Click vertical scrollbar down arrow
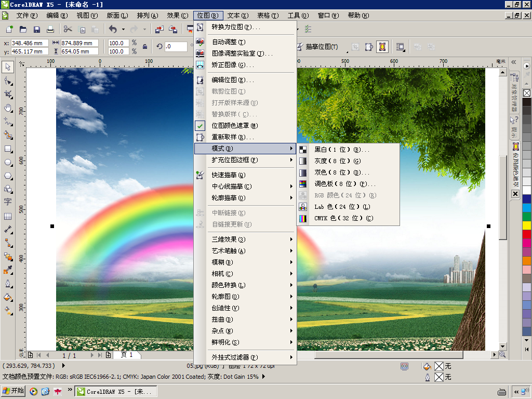This screenshot has width=532, height=399. 503,347
